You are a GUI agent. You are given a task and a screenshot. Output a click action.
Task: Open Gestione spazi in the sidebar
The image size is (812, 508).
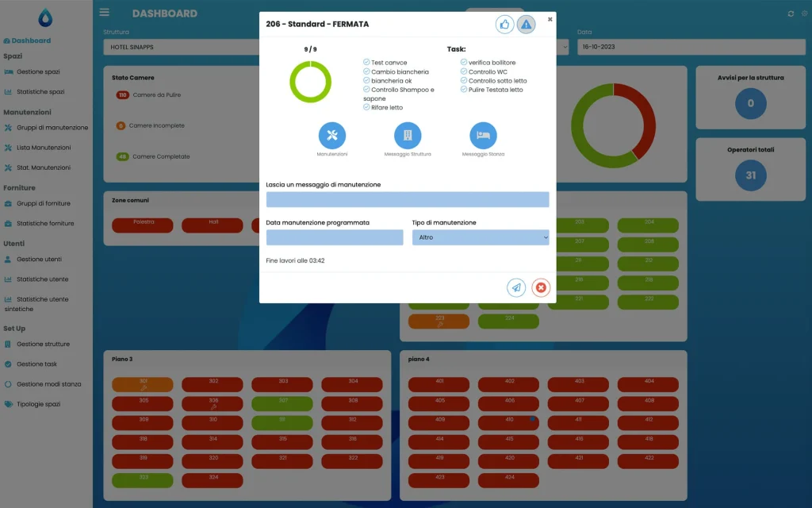pyautogui.click(x=37, y=72)
